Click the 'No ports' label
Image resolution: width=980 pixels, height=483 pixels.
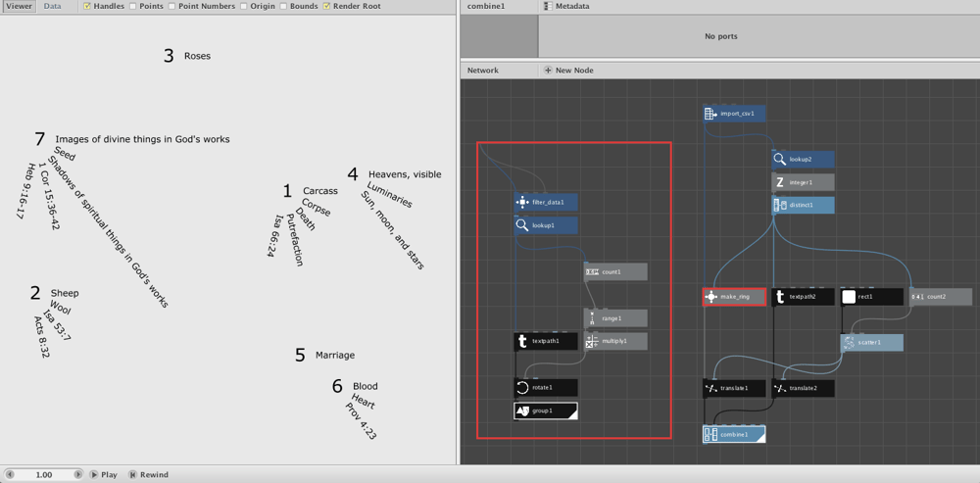point(720,36)
